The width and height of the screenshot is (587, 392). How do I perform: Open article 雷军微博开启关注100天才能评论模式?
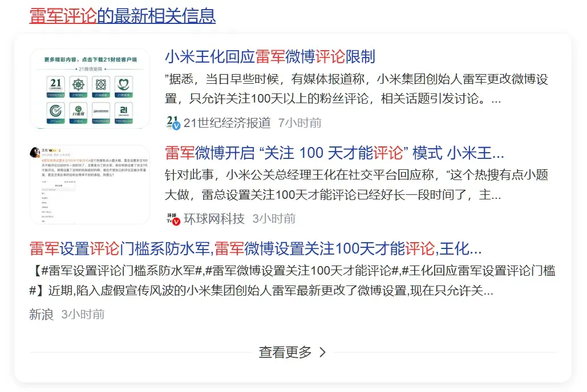tap(334, 153)
